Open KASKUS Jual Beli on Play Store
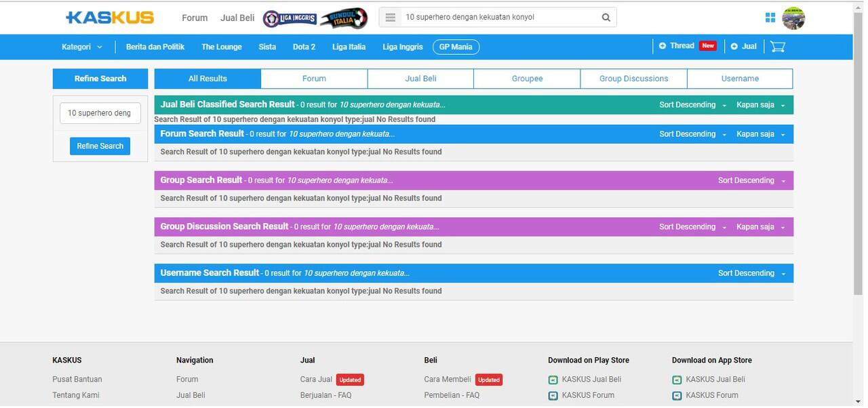 [585, 380]
